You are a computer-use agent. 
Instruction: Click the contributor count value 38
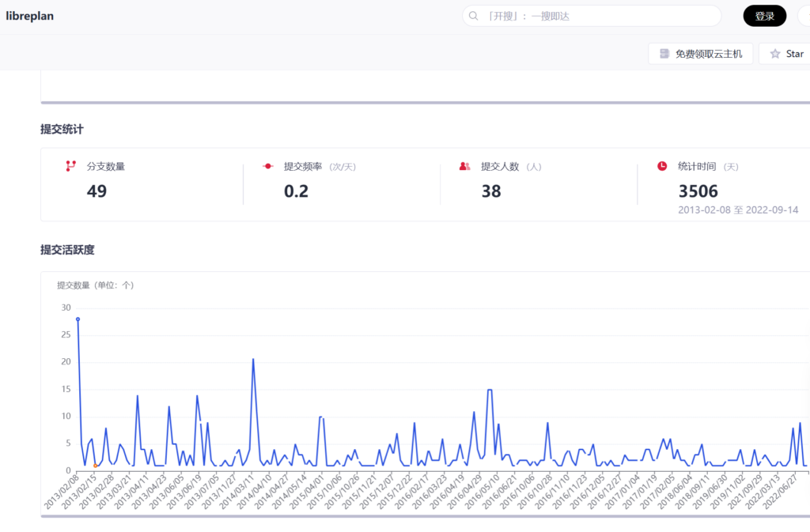490,191
